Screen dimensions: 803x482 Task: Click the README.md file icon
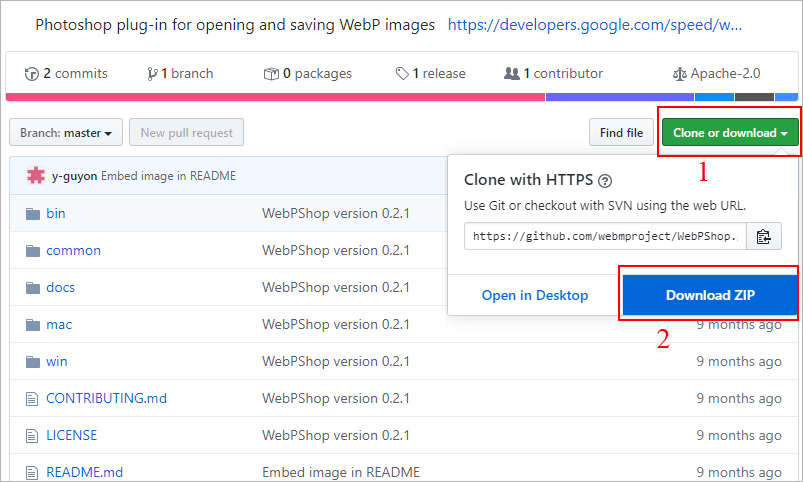(x=32, y=472)
